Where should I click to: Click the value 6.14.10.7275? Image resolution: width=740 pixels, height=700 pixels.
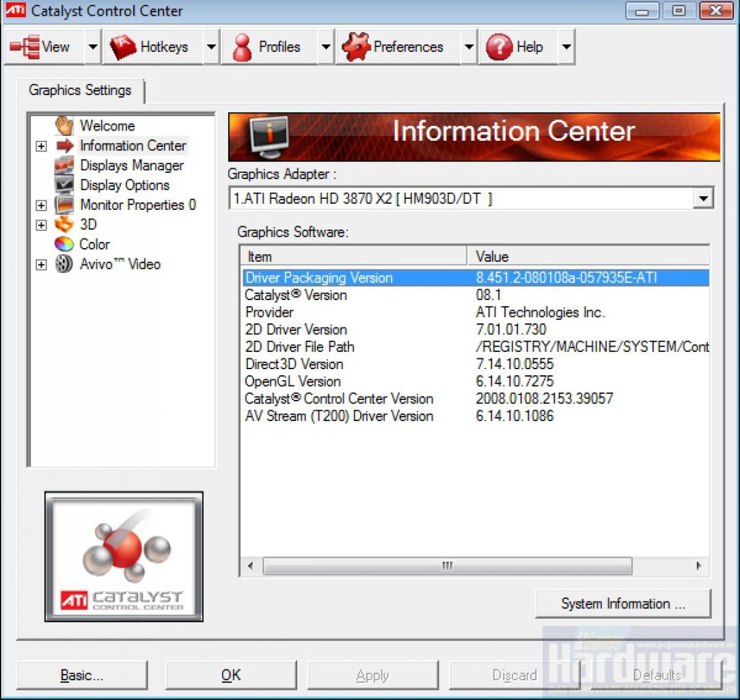[x=515, y=381]
